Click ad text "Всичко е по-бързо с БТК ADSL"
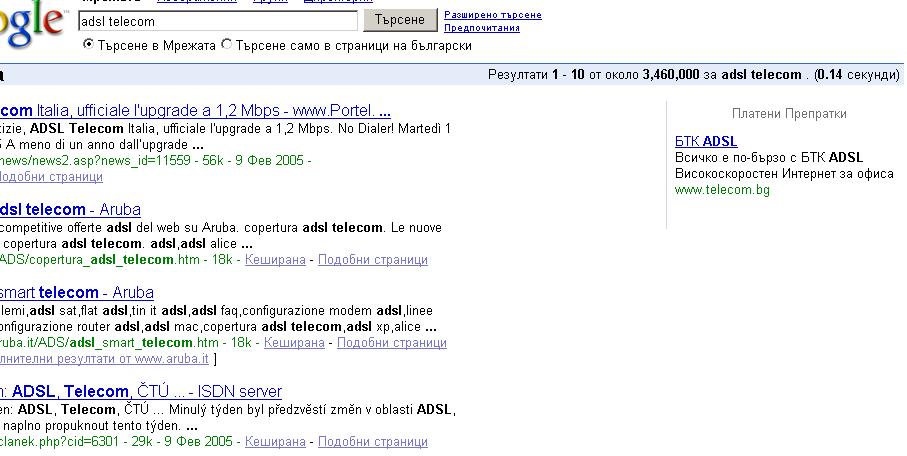Image resolution: width=907 pixels, height=456 pixels. coord(769,157)
